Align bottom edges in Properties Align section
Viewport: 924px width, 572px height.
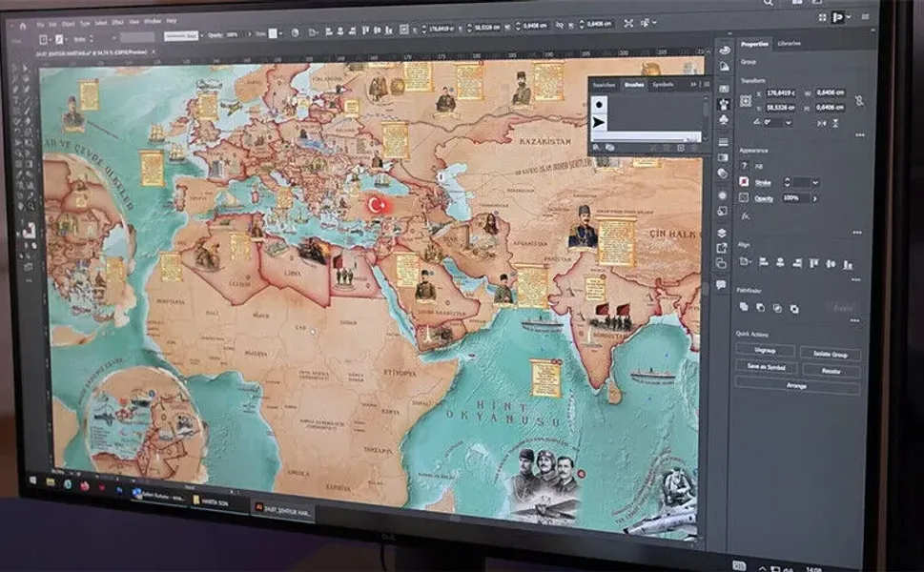[x=848, y=264]
